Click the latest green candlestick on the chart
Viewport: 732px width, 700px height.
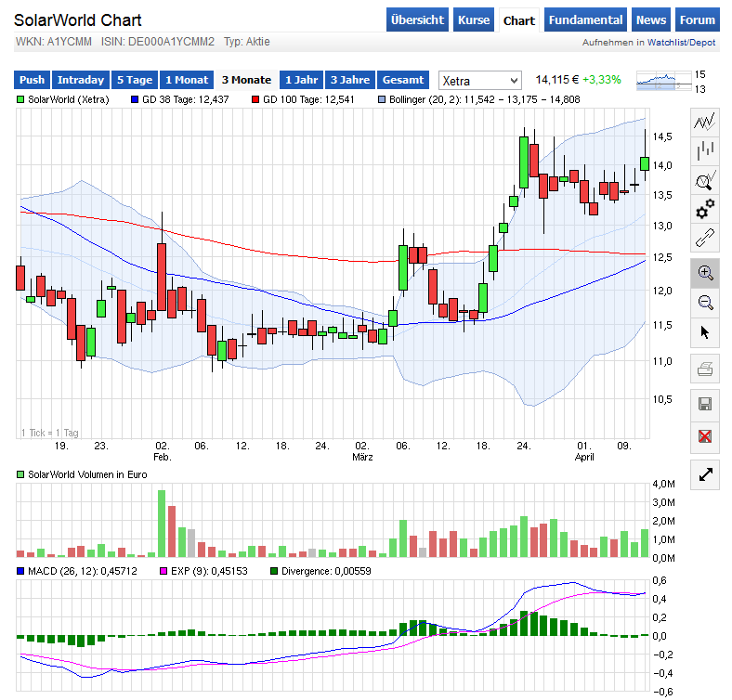pyautogui.click(x=645, y=163)
